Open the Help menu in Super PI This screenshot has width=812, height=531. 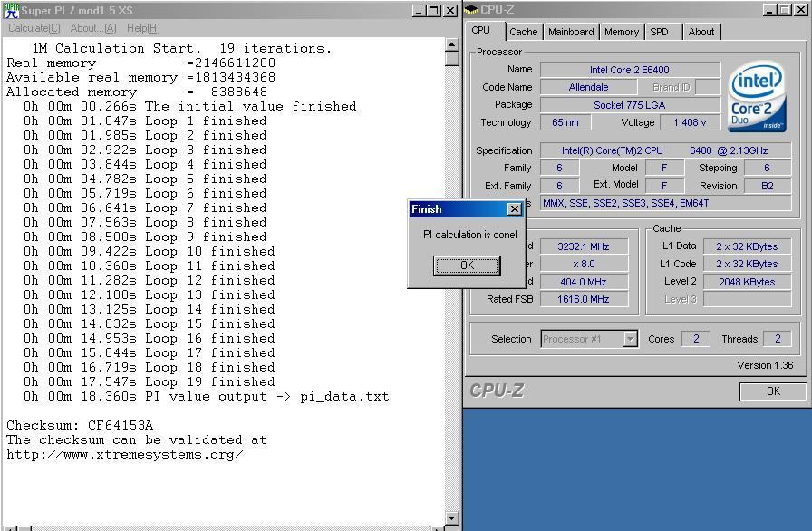[143, 28]
